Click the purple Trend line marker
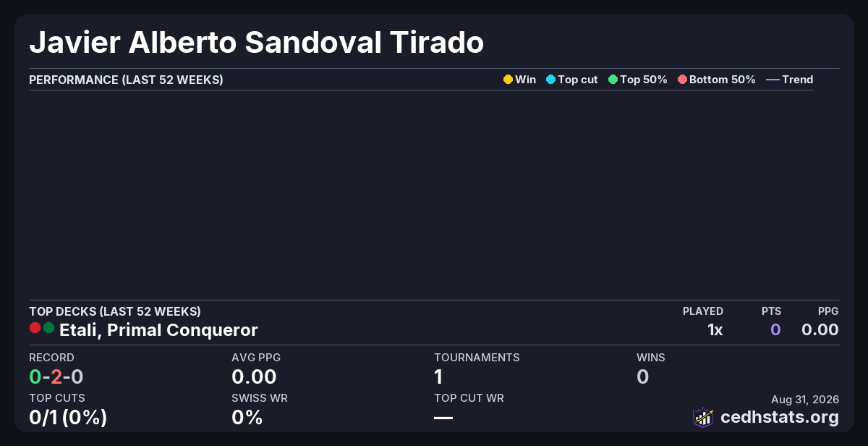Image resolution: width=868 pixels, height=446 pixels. click(773, 80)
